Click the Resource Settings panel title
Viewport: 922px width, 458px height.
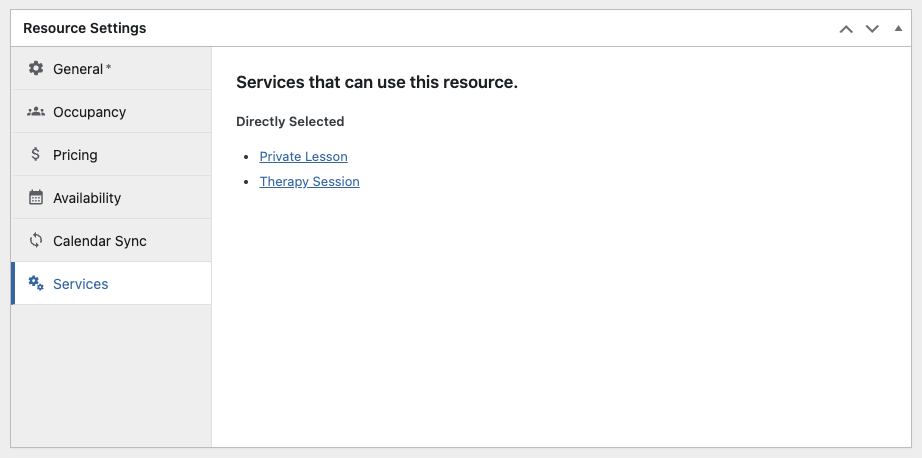85,29
